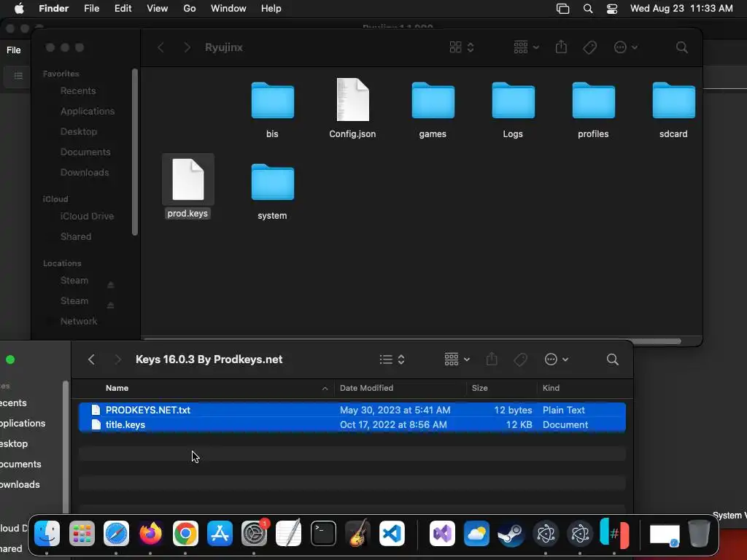Open GarageBand from the Dock
This screenshot has height=560, width=747.
357,533
